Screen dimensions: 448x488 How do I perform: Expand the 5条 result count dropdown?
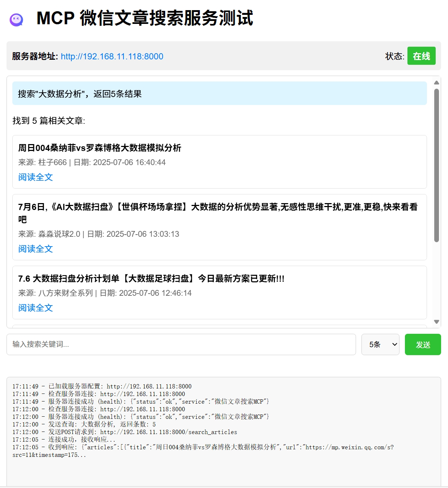tap(380, 344)
